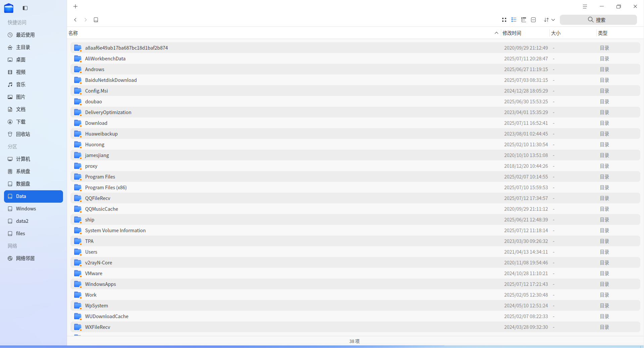This screenshot has height=348, width=644.
Task: Sort by Name (名称) column header
Action: 283,33
